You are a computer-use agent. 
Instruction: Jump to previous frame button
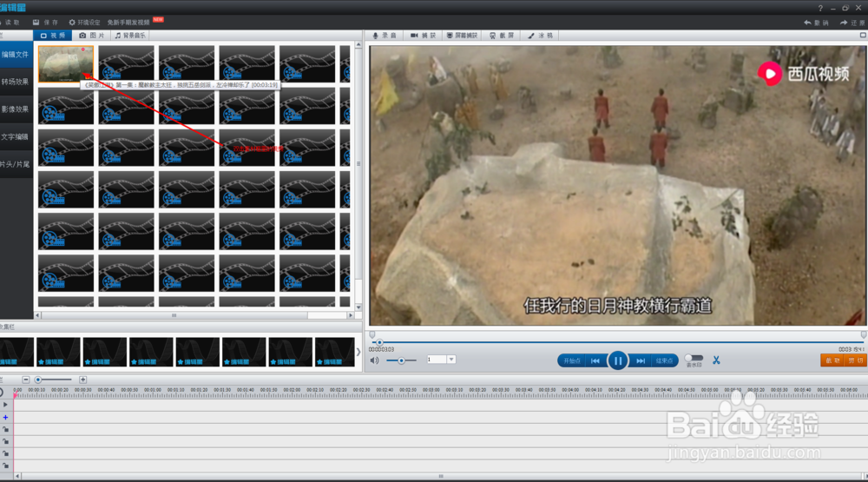tap(595, 360)
